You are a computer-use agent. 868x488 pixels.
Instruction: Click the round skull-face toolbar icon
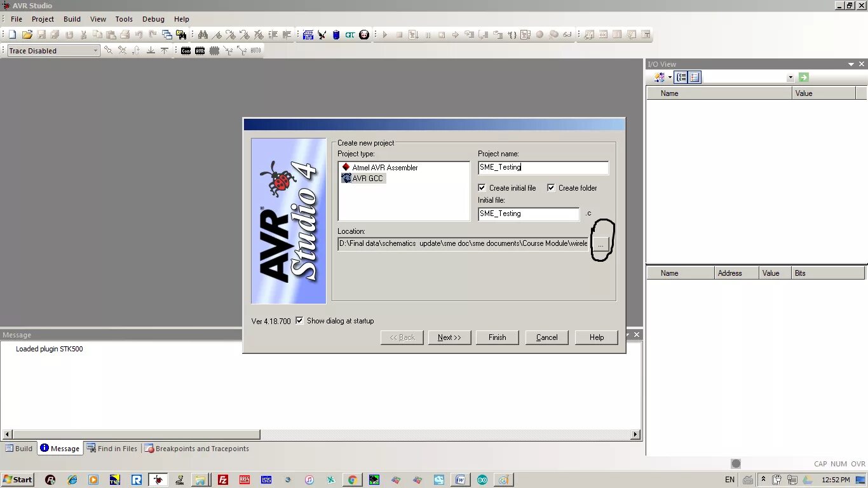364,35
